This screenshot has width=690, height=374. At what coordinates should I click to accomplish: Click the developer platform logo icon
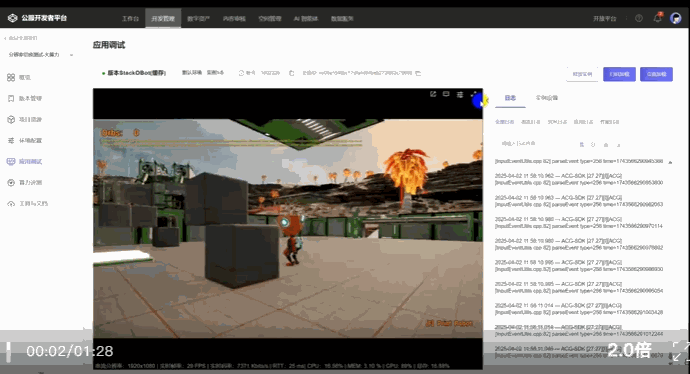tap(12, 18)
